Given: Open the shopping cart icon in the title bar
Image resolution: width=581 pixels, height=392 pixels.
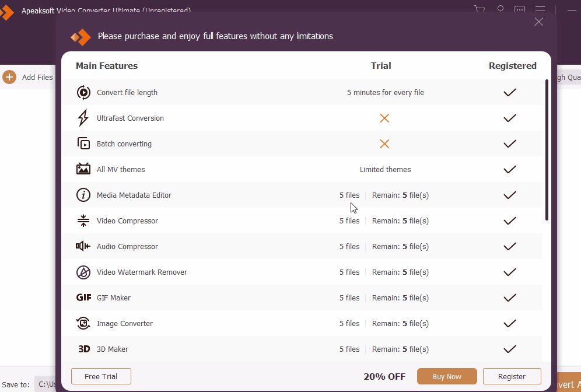Looking at the screenshot, I should (480, 9).
